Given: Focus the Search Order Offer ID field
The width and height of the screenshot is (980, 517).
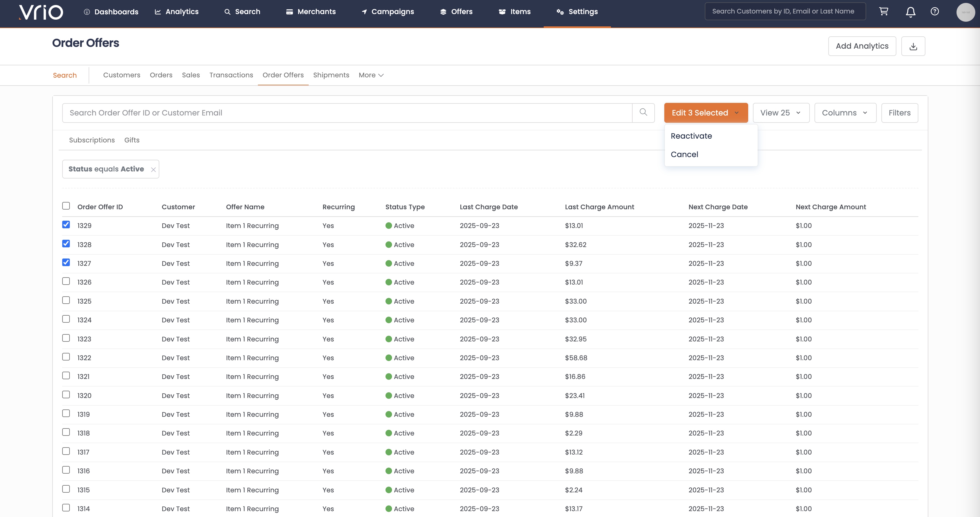Looking at the screenshot, I should [347, 113].
